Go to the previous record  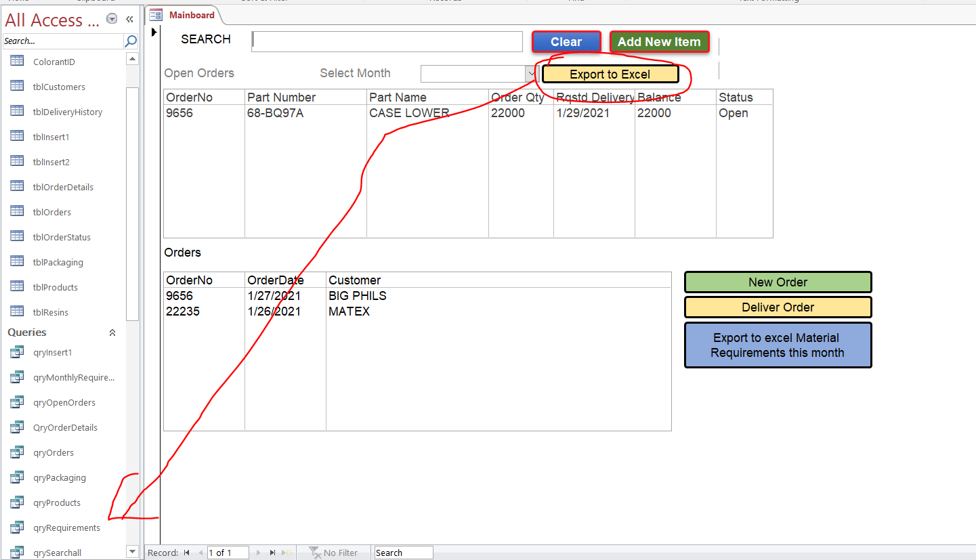tap(200, 553)
